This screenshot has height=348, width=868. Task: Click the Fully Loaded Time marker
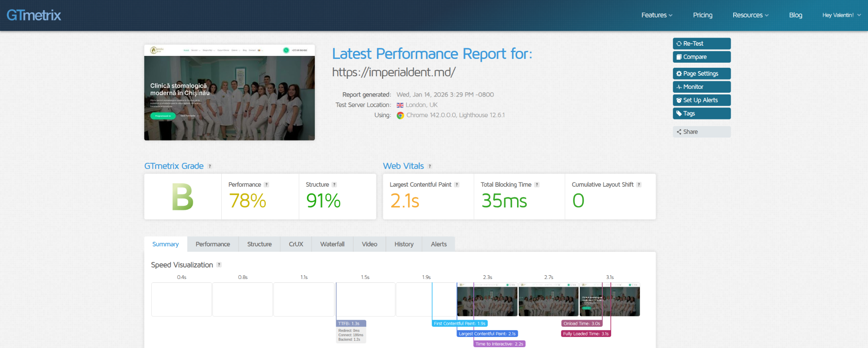(586, 334)
